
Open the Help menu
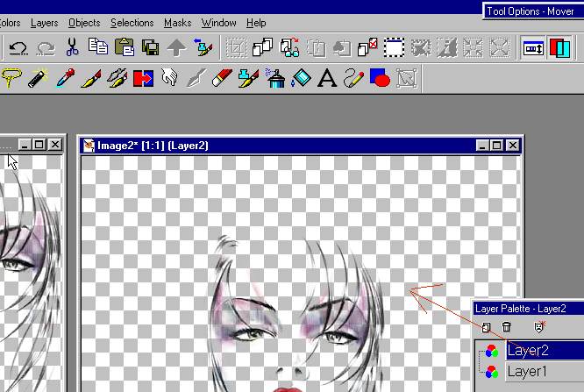pyautogui.click(x=256, y=23)
